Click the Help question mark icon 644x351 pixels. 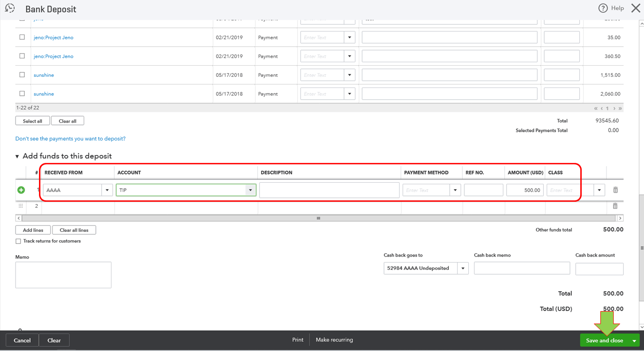pyautogui.click(x=603, y=8)
